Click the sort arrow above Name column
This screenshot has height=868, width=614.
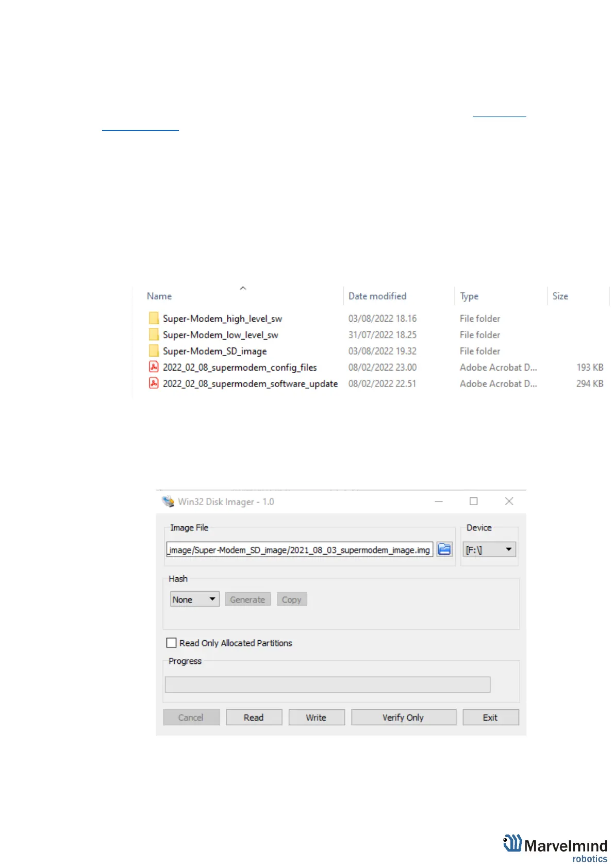click(x=243, y=288)
